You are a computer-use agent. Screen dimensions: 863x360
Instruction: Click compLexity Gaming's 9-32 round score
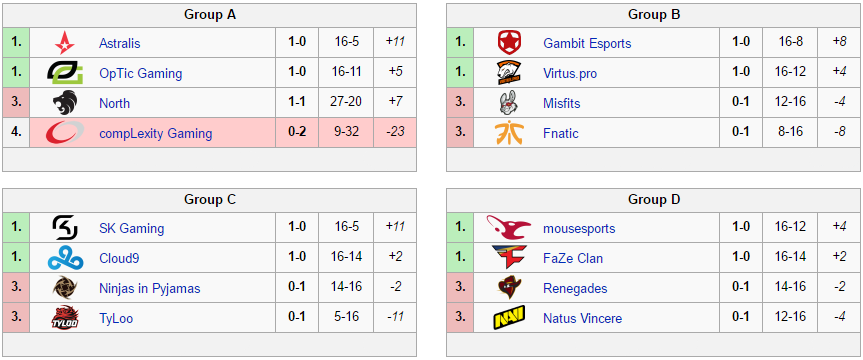click(346, 133)
